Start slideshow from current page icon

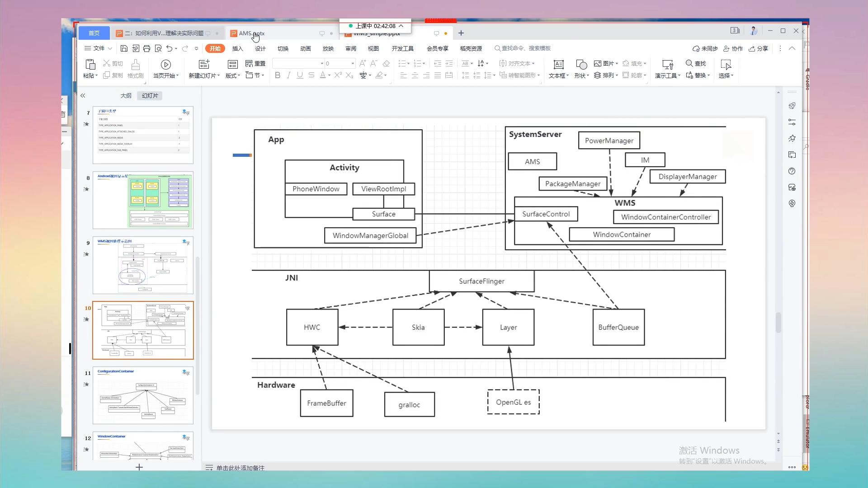pyautogui.click(x=165, y=65)
